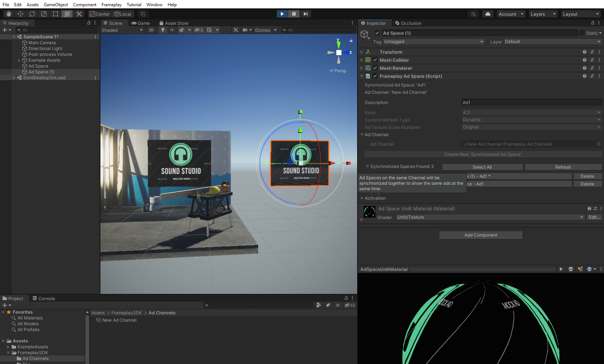
Task: Click the grid snapping icon in toolbar
Action: click(x=143, y=14)
